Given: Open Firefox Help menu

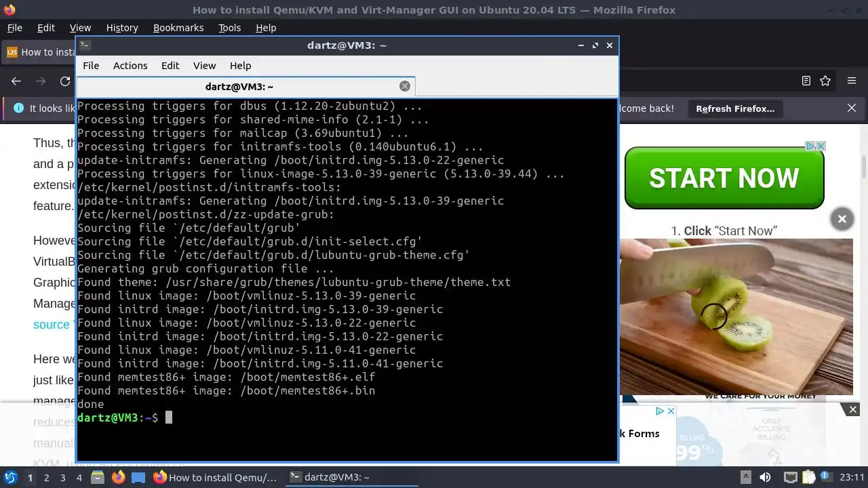Looking at the screenshot, I should (266, 28).
